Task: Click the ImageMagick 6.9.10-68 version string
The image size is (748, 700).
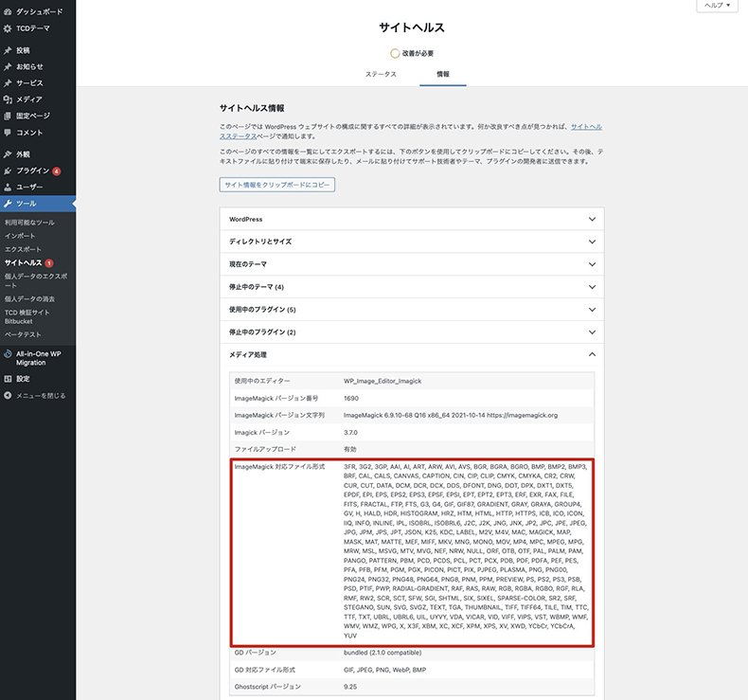Action: click(x=451, y=416)
